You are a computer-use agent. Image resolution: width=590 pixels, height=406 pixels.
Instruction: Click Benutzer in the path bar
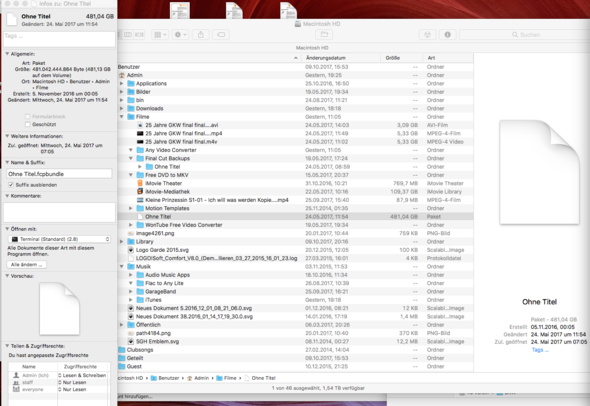165,378
